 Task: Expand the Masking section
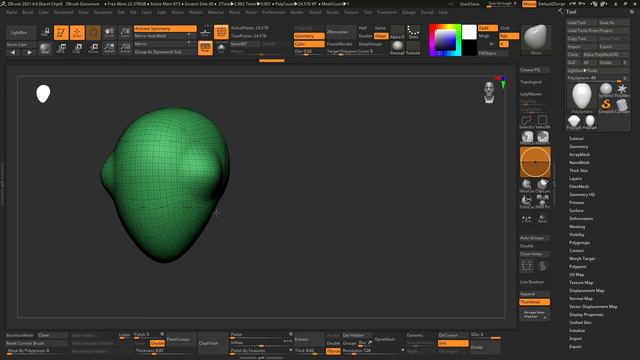(x=577, y=227)
